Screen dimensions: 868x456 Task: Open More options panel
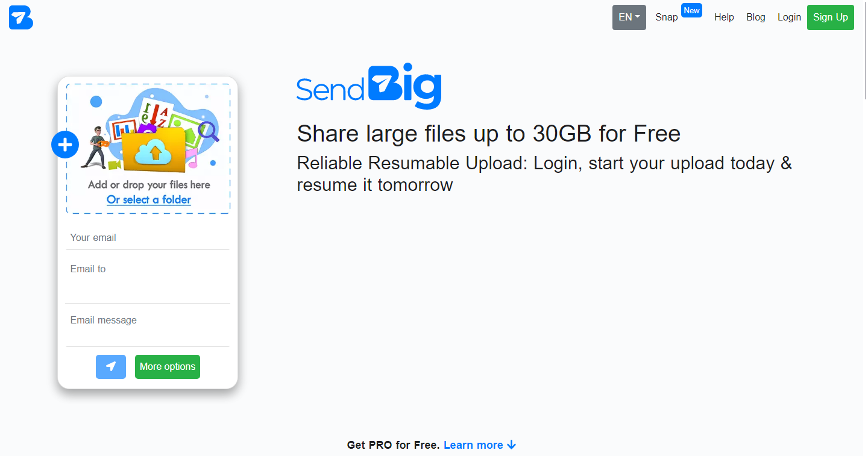pos(167,366)
